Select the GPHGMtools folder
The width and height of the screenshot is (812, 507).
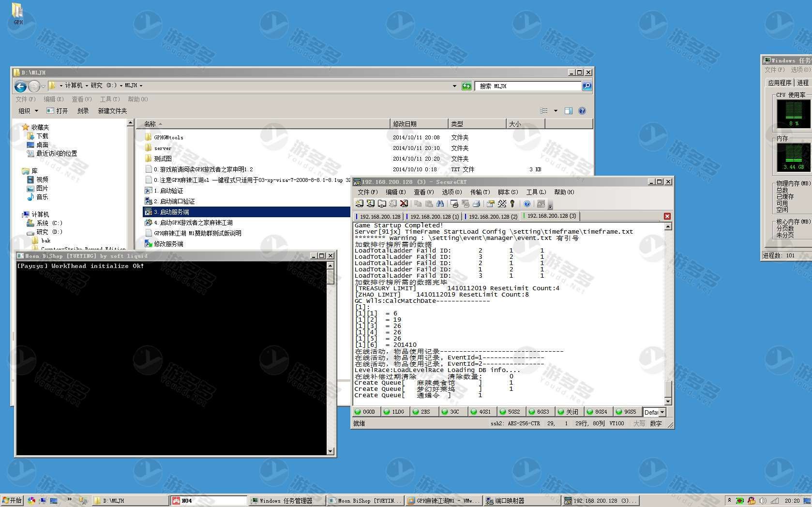tap(168, 137)
